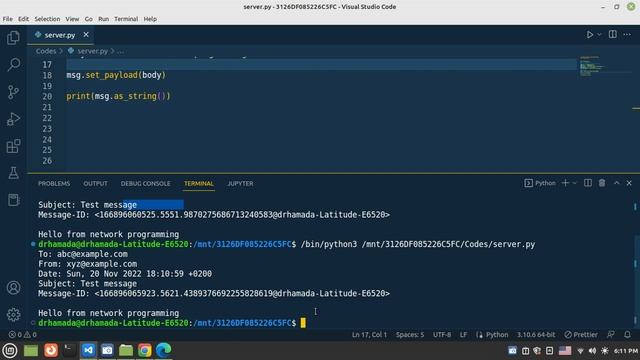
Task: Open the Testing flask view
Action: click(13, 173)
